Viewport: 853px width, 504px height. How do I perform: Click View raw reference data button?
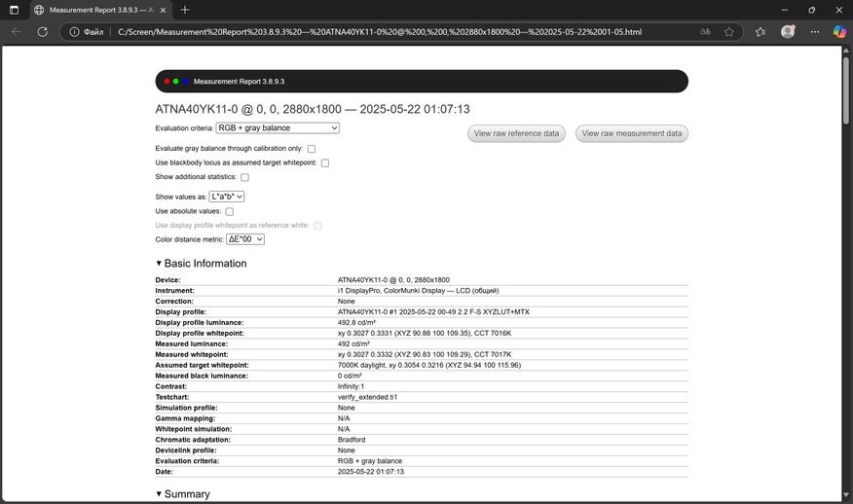[x=516, y=133]
